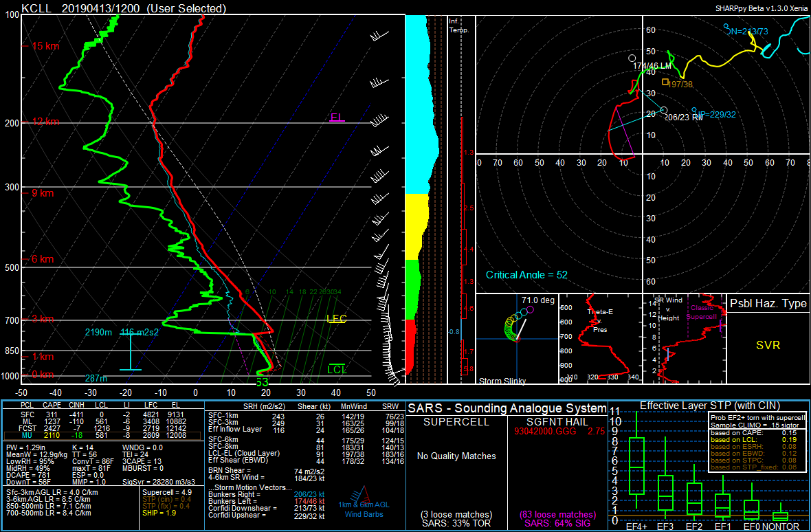Click the 850 pressure level label
Viewport: 811px width, 532px height.
pos(10,351)
